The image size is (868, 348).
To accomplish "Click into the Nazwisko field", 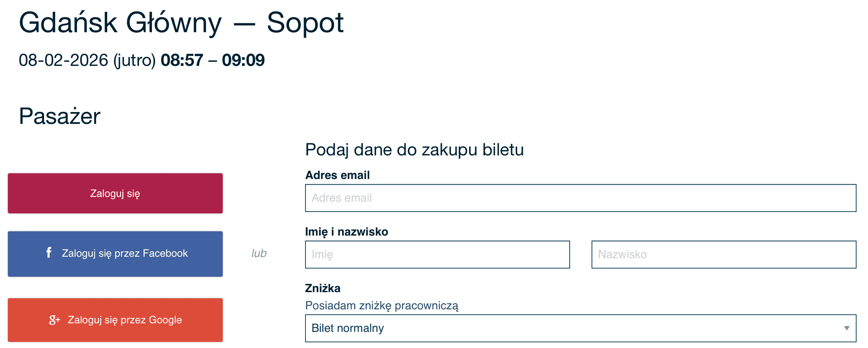I will point(723,255).
